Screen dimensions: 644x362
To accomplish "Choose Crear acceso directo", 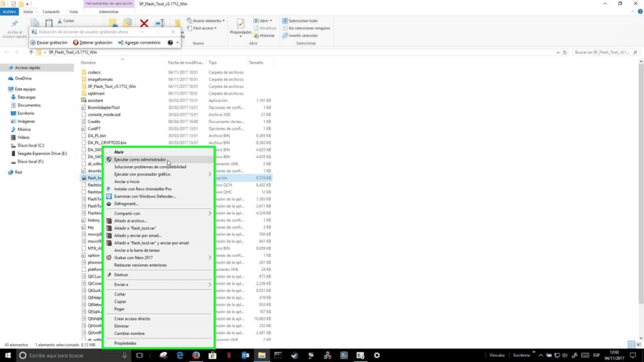I will pyautogui.click(x=158, y=319).
